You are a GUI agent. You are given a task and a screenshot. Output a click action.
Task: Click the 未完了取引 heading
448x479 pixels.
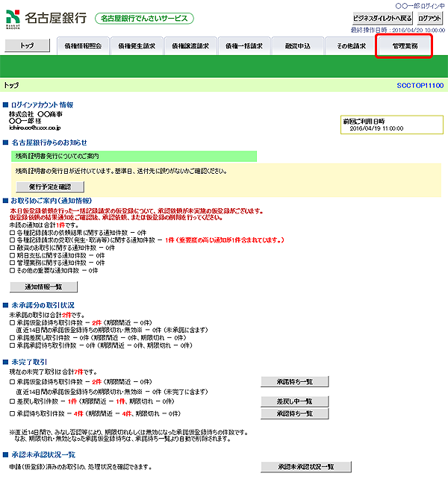coord(29,362)
